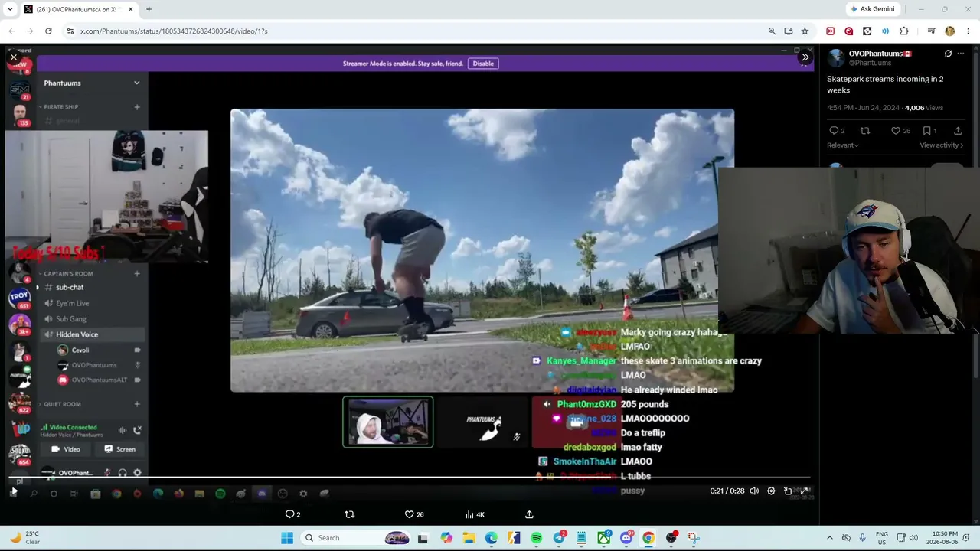Viewport: 980px width, 551px height.
Task: Select webcam participant thumbnail in call
Action: 387,422
